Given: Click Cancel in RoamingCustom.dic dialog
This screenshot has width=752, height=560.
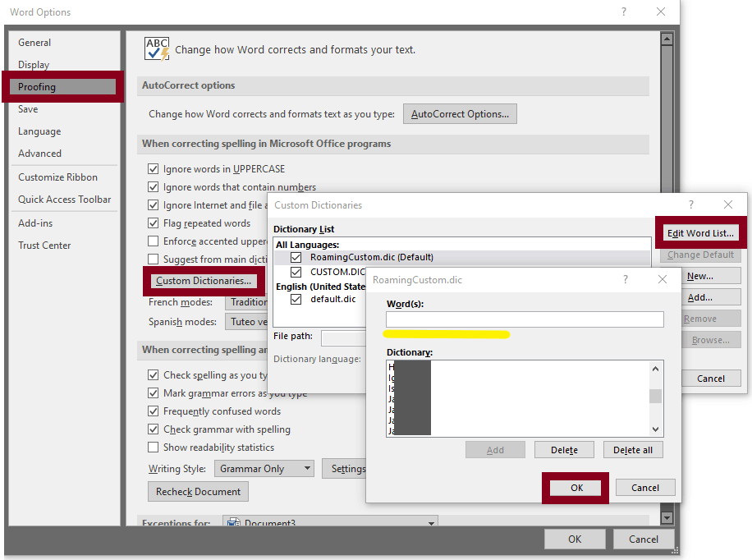Looking at the screenshot, I should (x=645, y=488).
